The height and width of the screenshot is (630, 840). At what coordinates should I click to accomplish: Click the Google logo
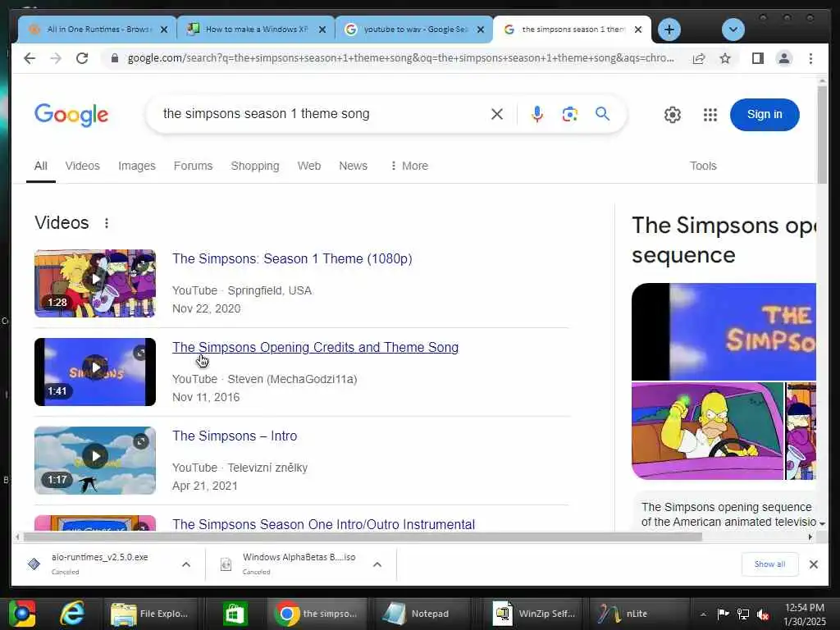click(71, 114)
